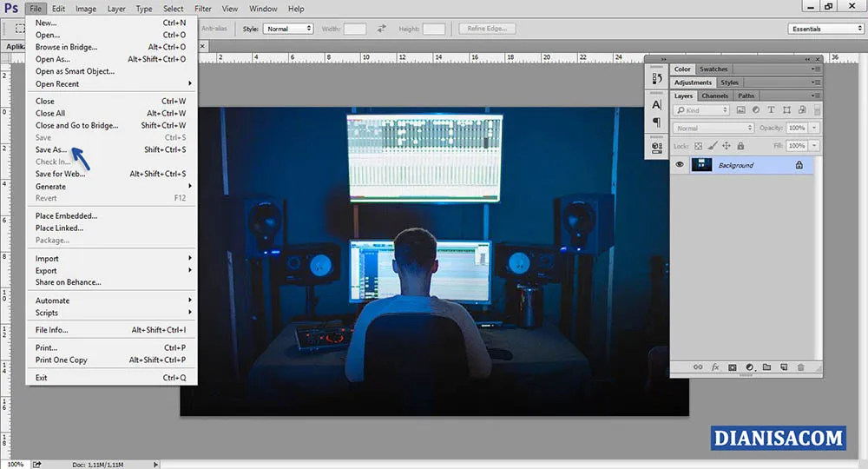868x469 pixels.
Task: Switch to the Styles tab
Action: pos(729,83)
